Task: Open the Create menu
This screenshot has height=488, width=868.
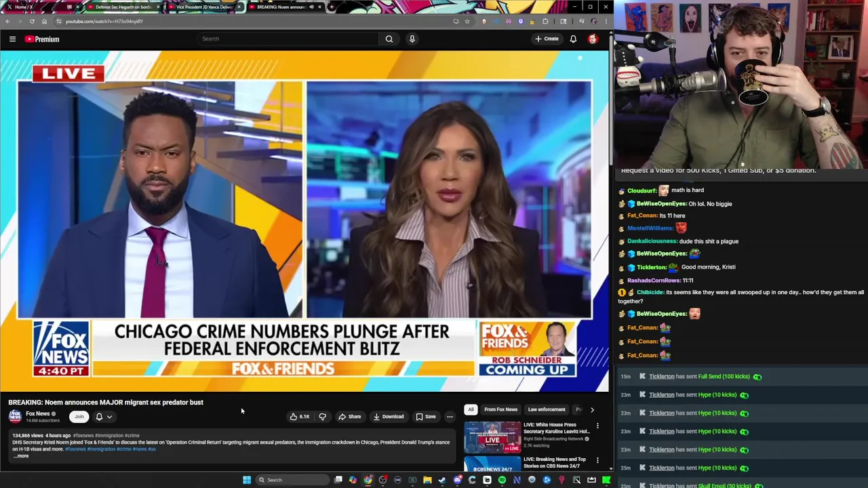Action: (x=547, y=39)
